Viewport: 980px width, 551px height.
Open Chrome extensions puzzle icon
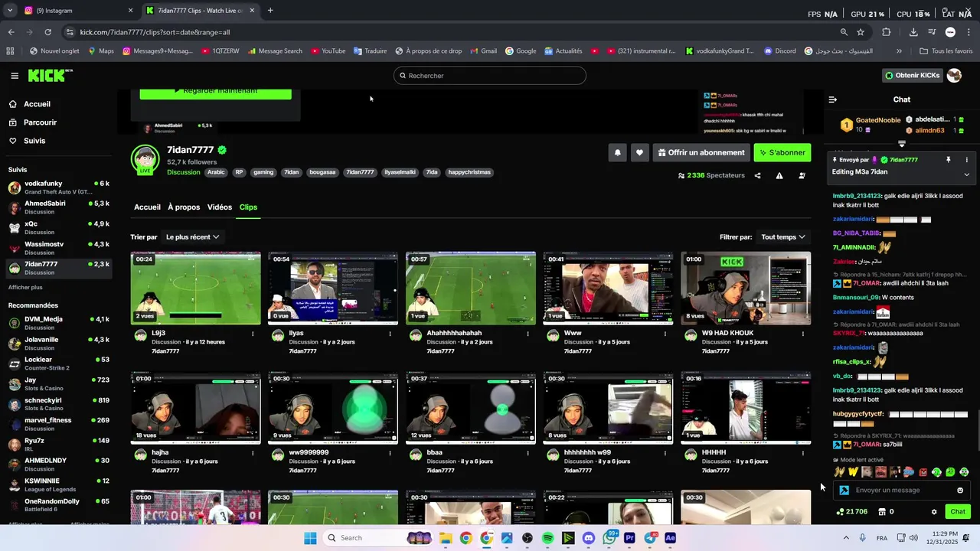887,32
